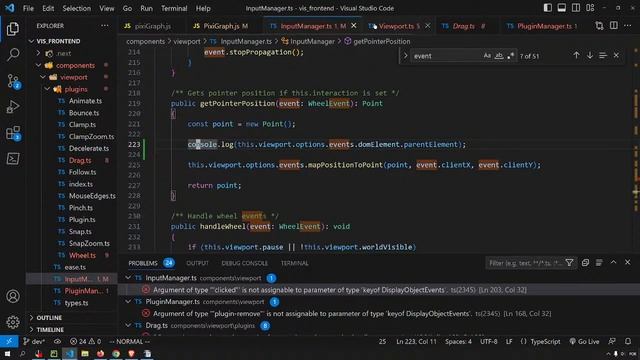640x360 pixels.
Task: Click the dev branch in status bar
Action: coord(34,342)
